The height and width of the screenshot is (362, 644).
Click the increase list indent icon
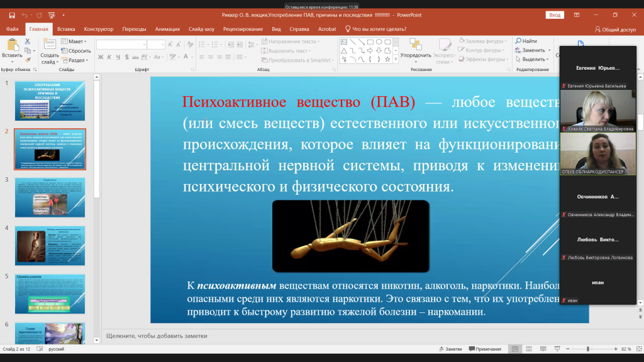pos(239,45)
